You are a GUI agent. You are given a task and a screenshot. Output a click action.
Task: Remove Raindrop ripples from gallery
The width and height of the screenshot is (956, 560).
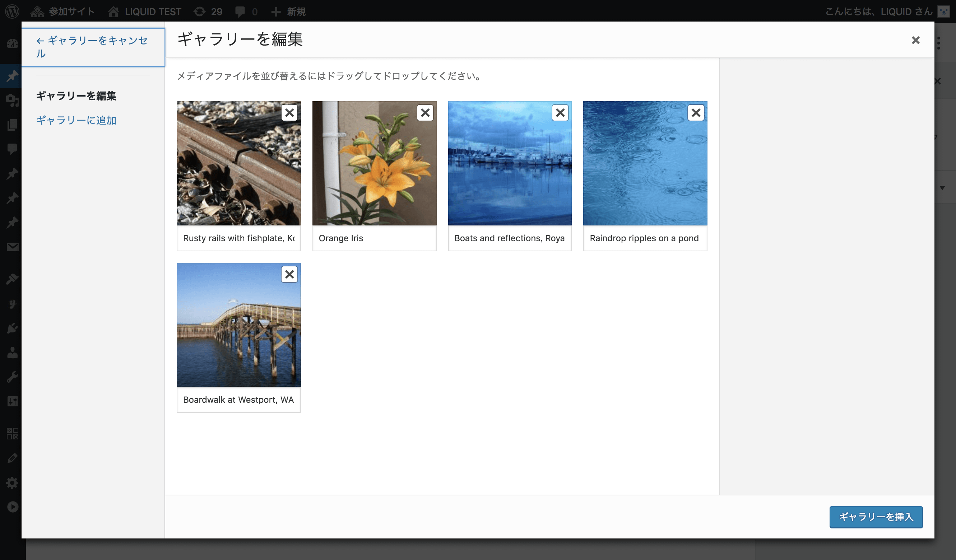pyautogui.click(x=695, y=113)
